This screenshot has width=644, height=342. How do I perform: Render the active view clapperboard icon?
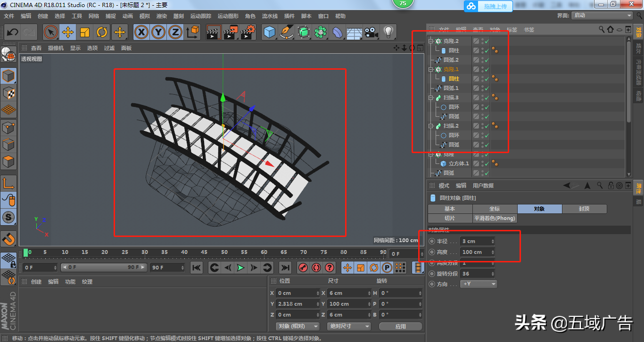214,33
